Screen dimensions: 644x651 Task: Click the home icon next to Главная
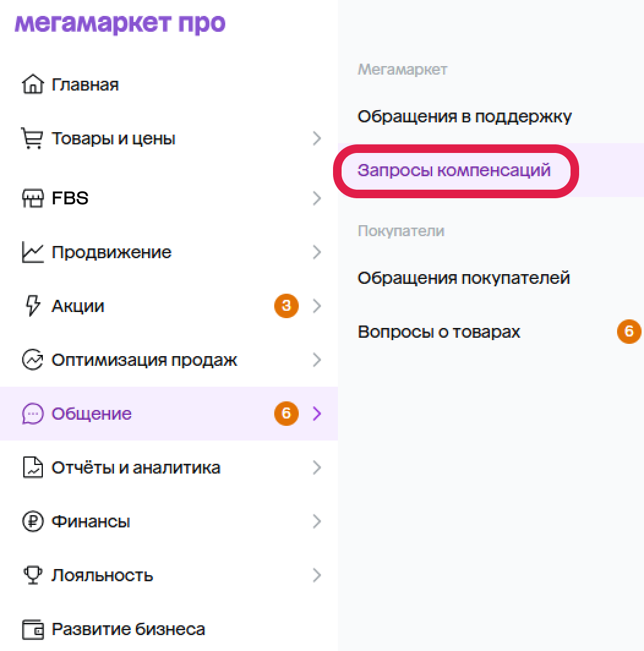pos(33,84)
